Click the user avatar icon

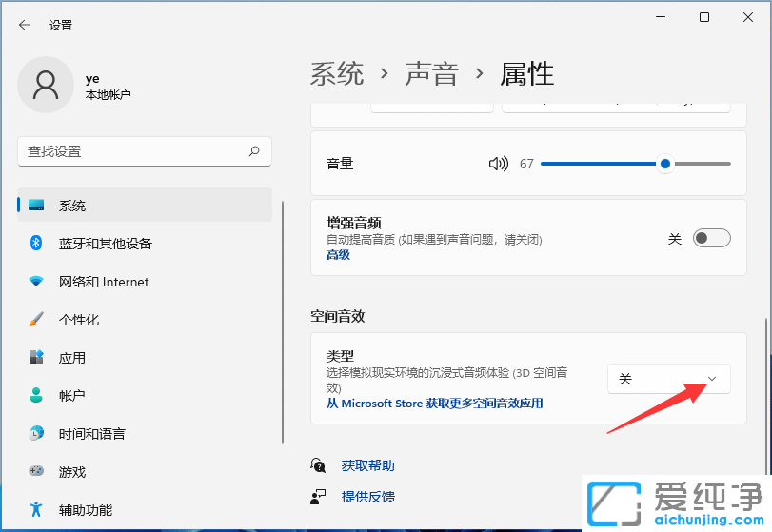46,85
